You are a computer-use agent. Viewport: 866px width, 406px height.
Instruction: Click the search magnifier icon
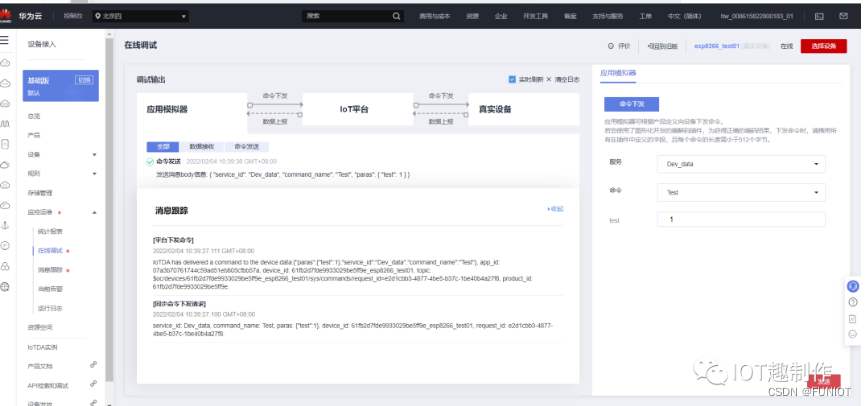click(x=397, y=16)
